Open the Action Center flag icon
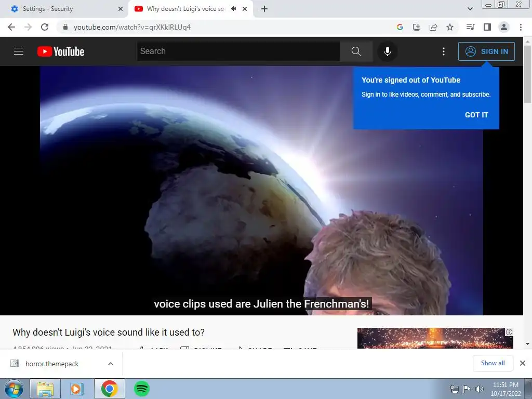The image size is (532, 399). (x=467, y=389)
